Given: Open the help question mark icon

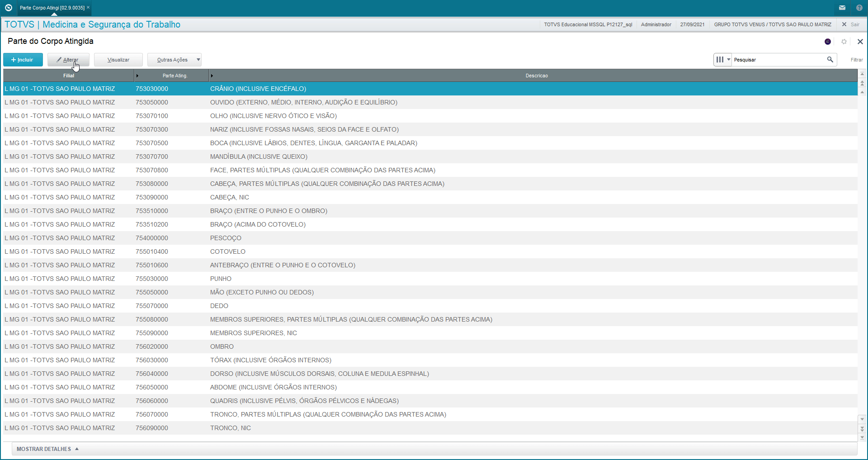Looking at the screenshot, I should coord(859,8).
